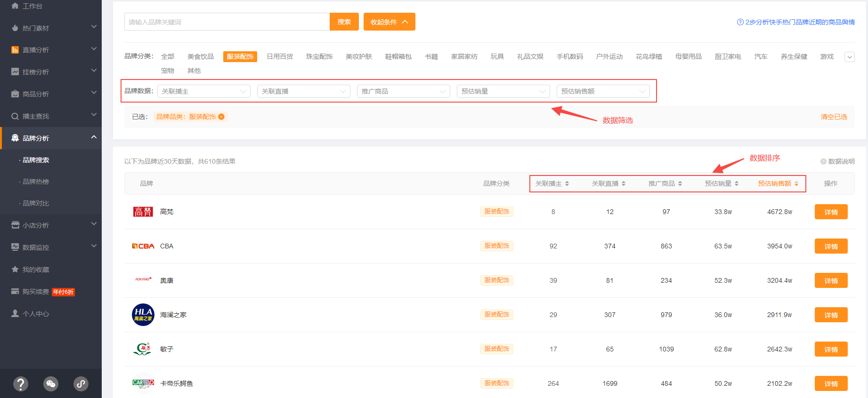Open the 关联播主 filter dropdown
The image size is (868, 398).
point(204,91)
